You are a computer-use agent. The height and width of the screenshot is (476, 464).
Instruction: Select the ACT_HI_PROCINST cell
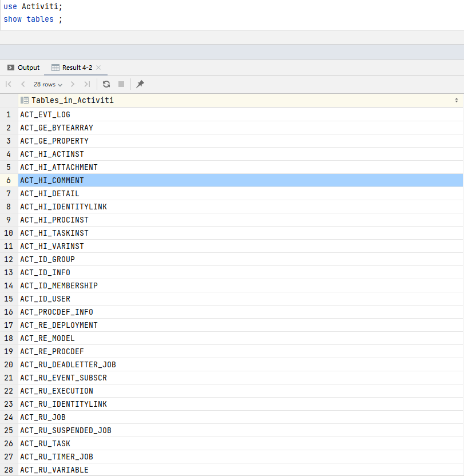(x=240, y=220)
